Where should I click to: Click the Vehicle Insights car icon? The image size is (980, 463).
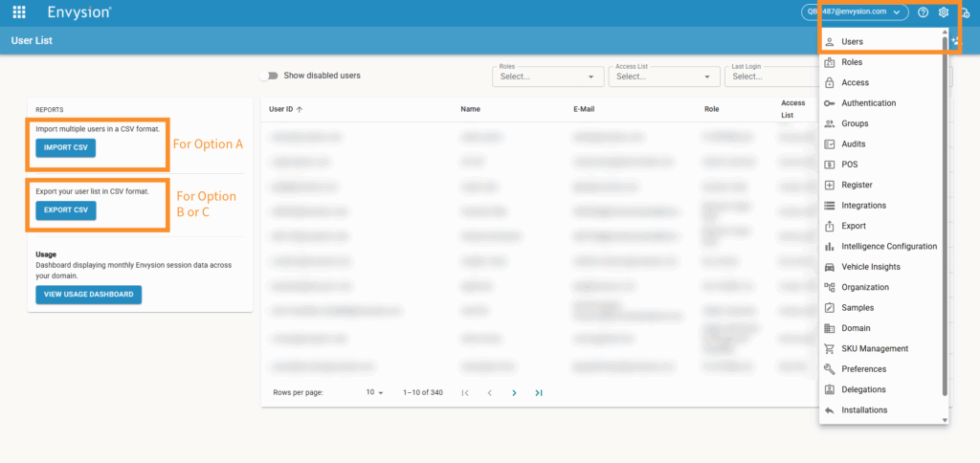click(x=830, y=267)
